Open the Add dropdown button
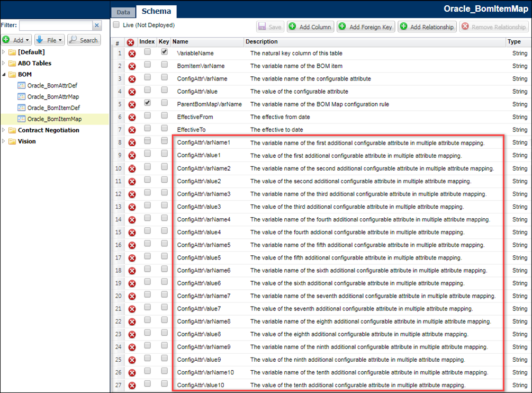The image size is (532, 393). pyautogui.click(x=16, y=40)
